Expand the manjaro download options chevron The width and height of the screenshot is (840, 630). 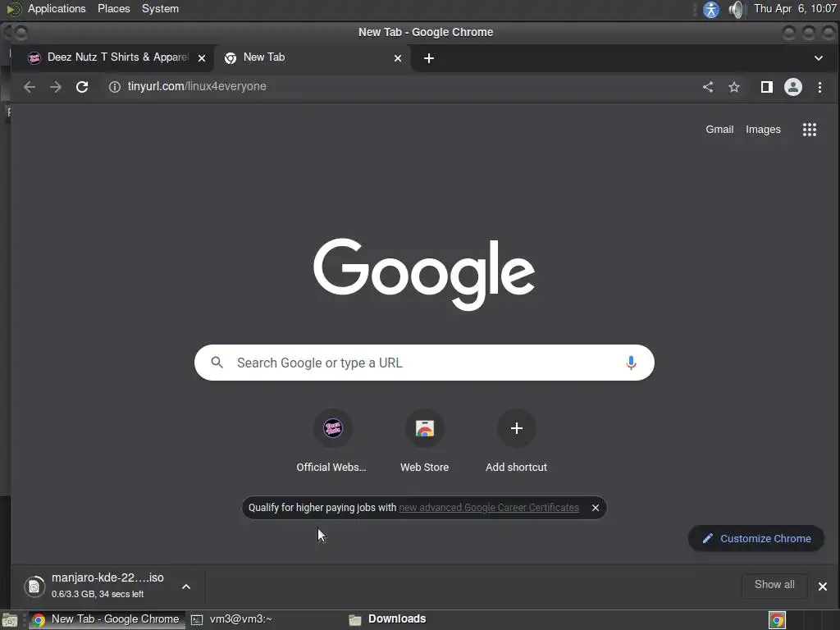tap(186, 587)
